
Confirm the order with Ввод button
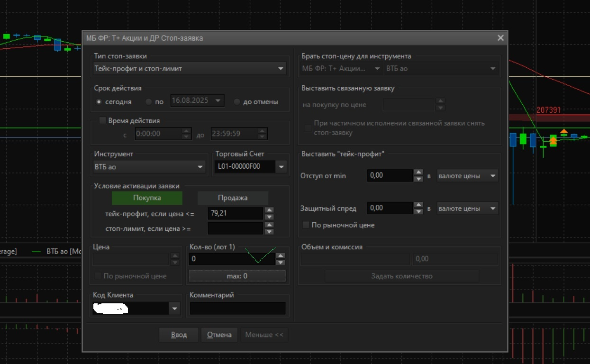(179, 335)
